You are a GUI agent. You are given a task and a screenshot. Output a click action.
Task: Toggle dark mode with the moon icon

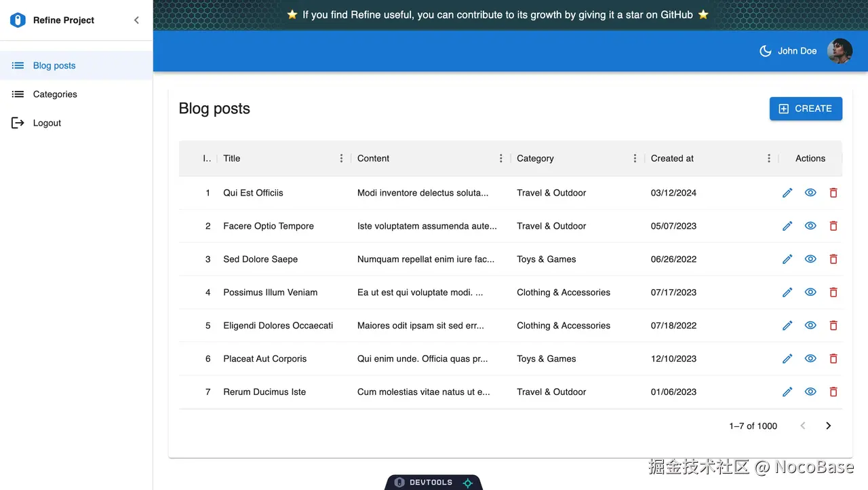(x=765, y=51)
